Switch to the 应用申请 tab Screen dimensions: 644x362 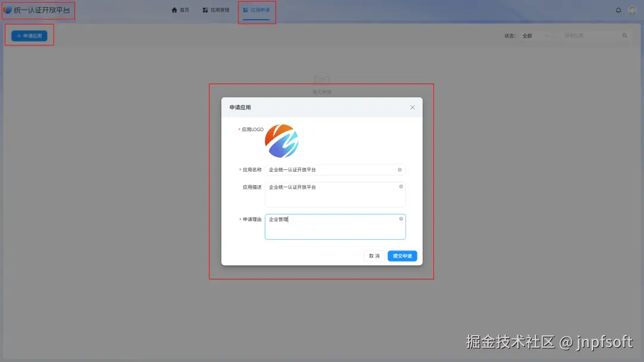[x=256, y=10]
